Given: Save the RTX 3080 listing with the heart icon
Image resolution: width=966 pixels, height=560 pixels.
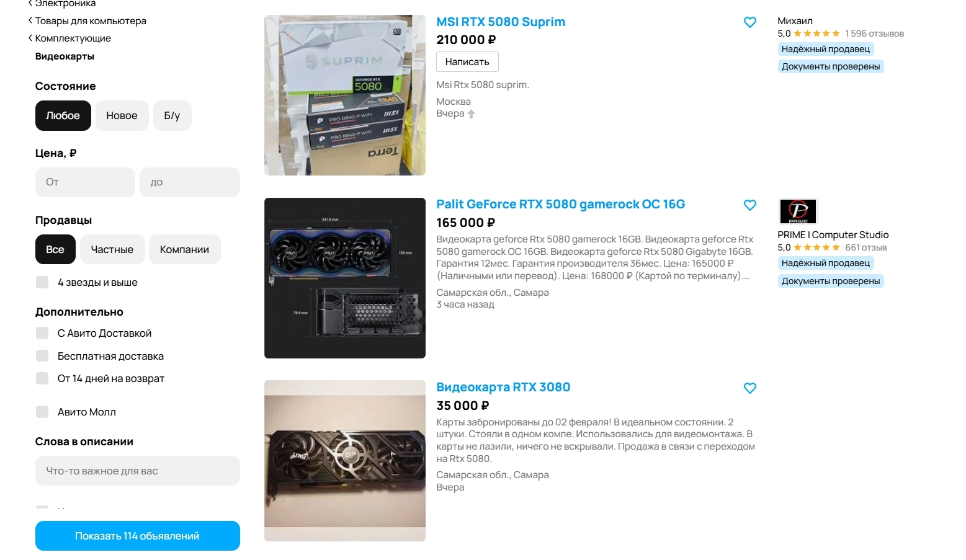Looking at the screenshot, I should (x=749, y=388).
